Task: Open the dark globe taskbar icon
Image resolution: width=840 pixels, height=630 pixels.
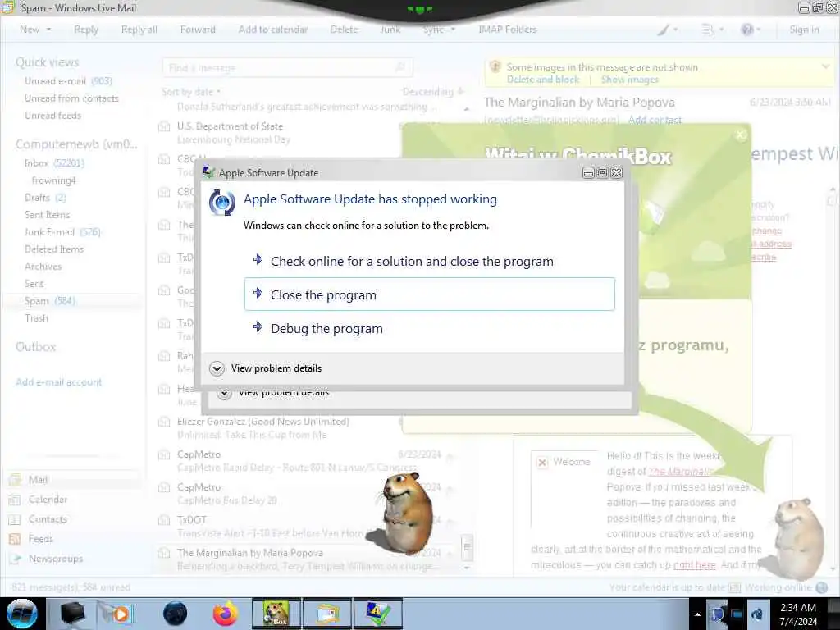Action: pos(176,614)
